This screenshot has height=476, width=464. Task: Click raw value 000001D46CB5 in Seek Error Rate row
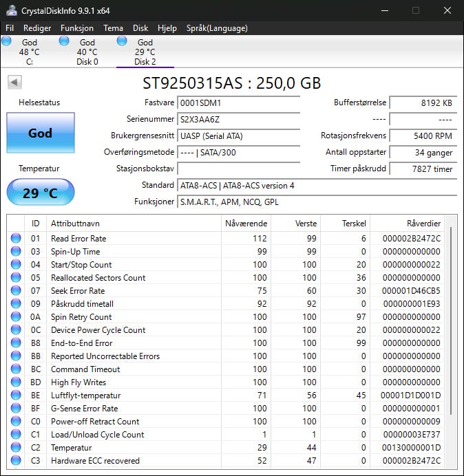pyautogui.click(x=411, y=290)
